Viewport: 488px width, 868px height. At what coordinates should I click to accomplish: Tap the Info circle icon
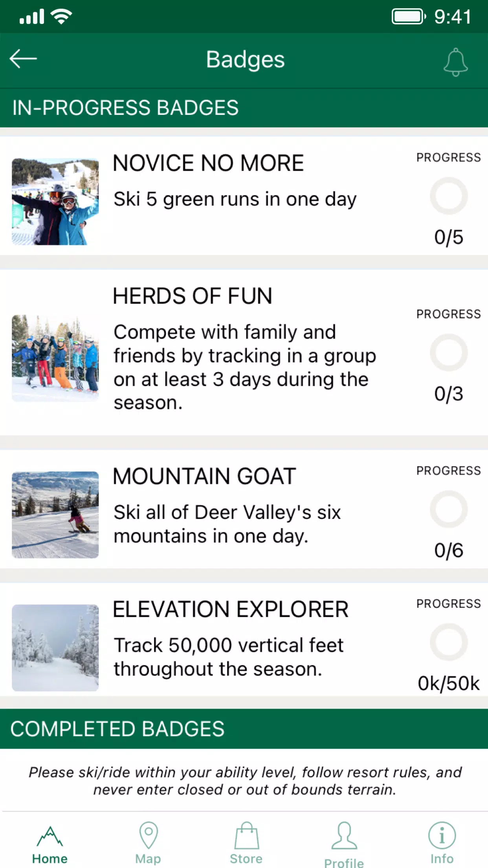tap(442, 836)
